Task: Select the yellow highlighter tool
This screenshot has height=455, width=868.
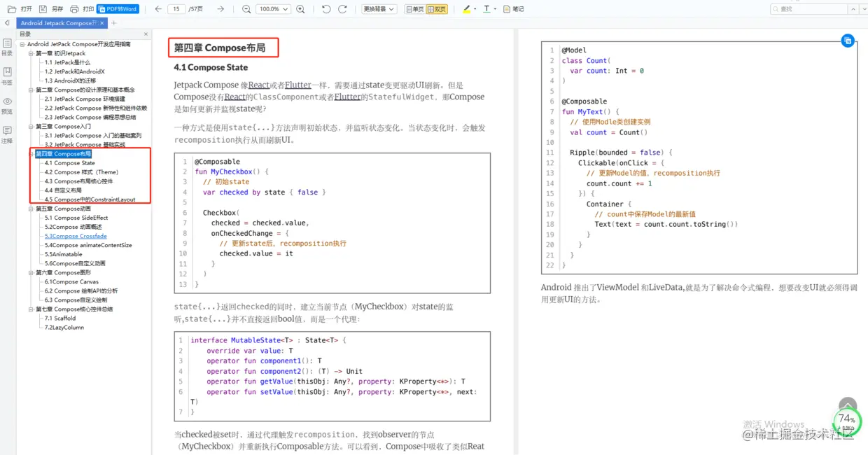Action: click(467, 9)
